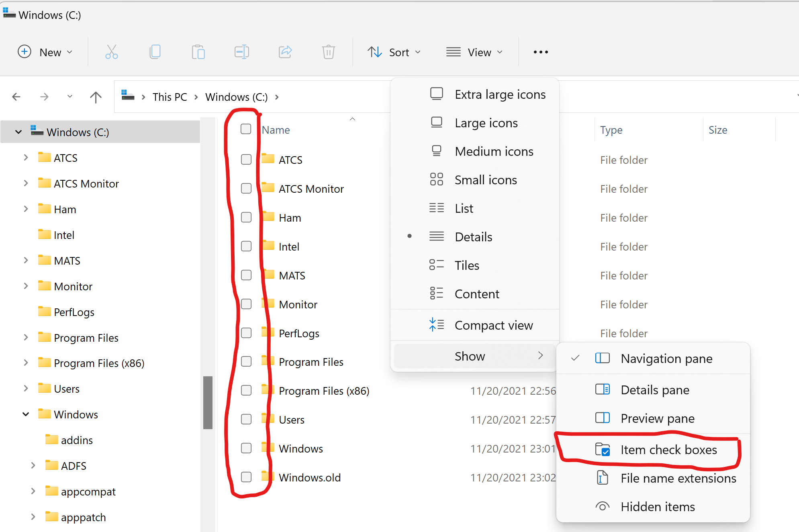Navigate up to This PC

tap(169, 96)
